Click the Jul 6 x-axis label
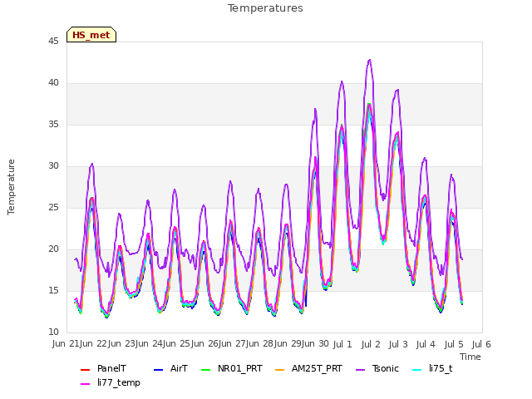 click(481, 345)
